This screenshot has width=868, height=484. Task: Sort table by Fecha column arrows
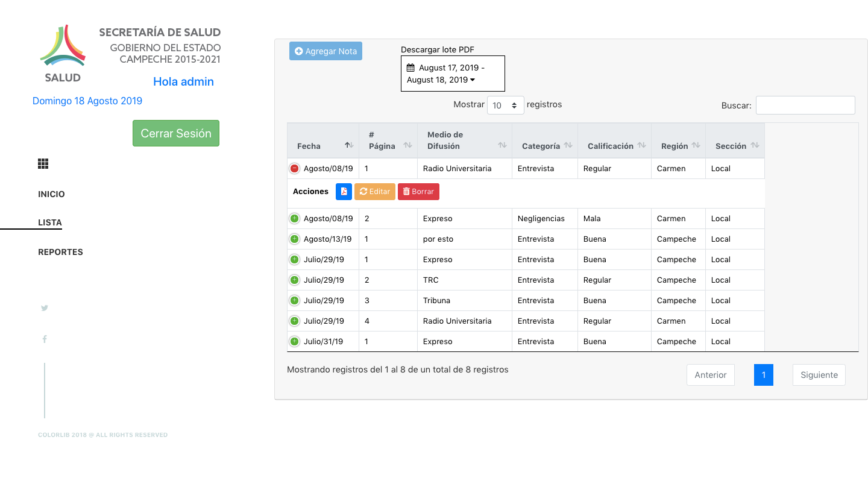[x=349, y=145]
